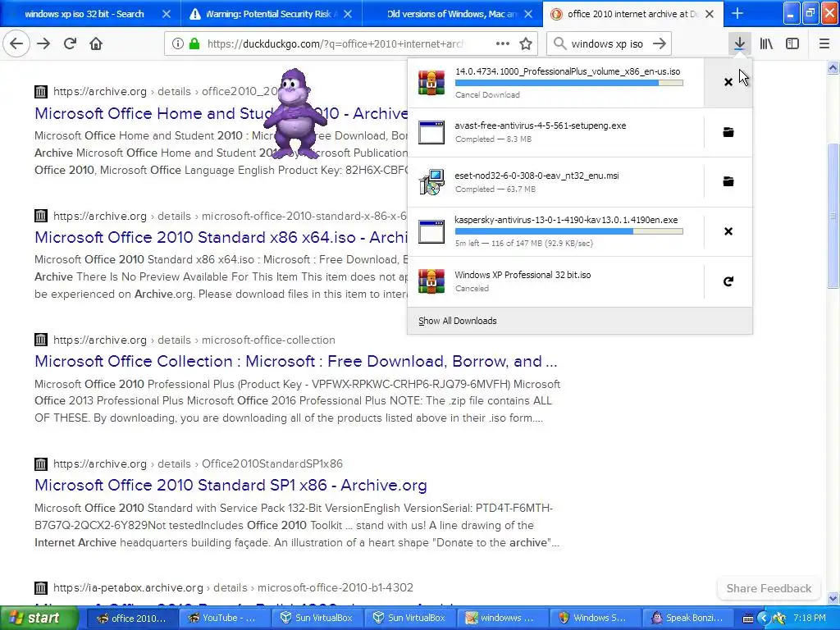The height and width of the screenshot is (630, 840).
Task: Close the windows xp iso search tab
Action: coord(166,14)
